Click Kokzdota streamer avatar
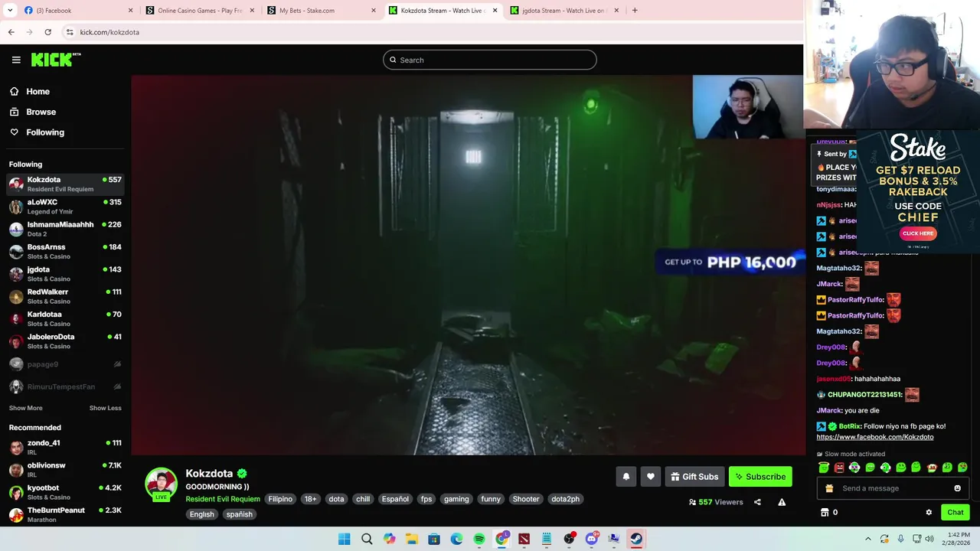Screen dimensions: 980x551 161,484
